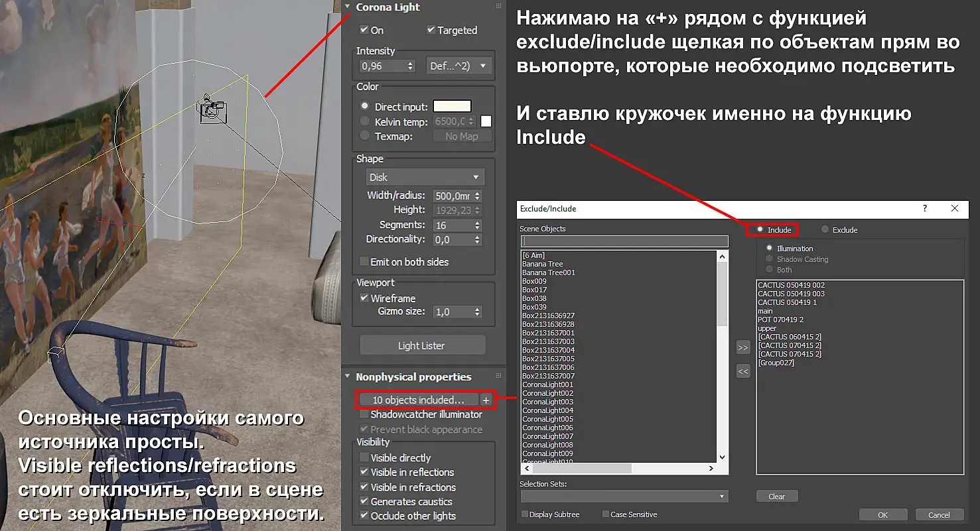Select Box2131636927 in Scene Objects

point(548,316)
